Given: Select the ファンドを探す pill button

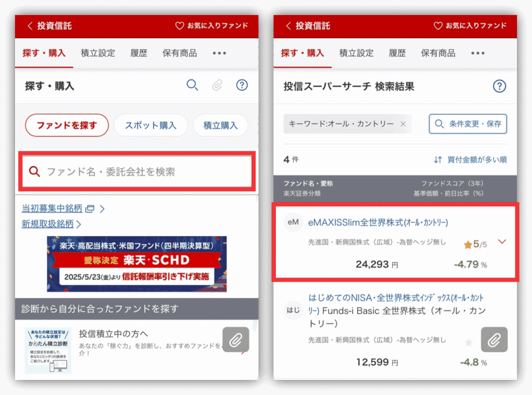Looking at the screenshot, I should pos(67,125).
